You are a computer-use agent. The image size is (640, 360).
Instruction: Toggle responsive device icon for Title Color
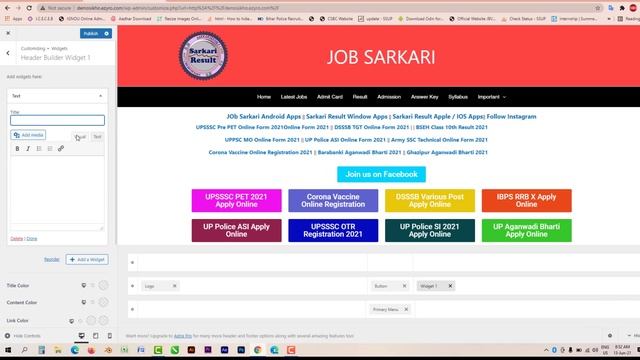coord(84,285)
